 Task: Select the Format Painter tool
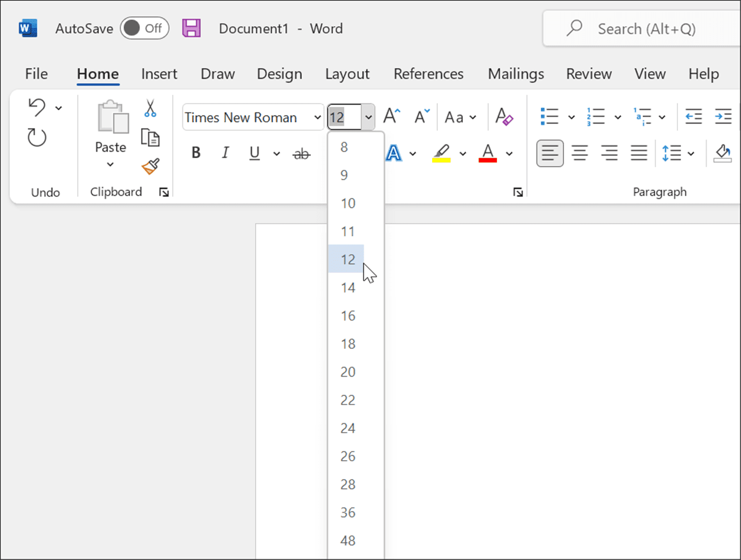150,167
